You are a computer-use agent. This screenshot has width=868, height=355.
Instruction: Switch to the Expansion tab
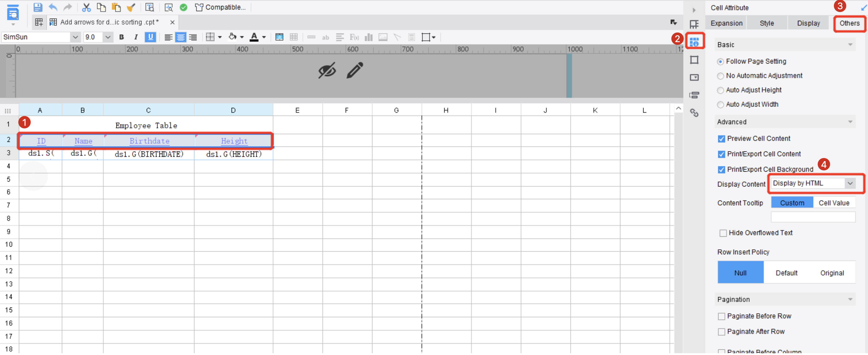click(x=727, y=23)
